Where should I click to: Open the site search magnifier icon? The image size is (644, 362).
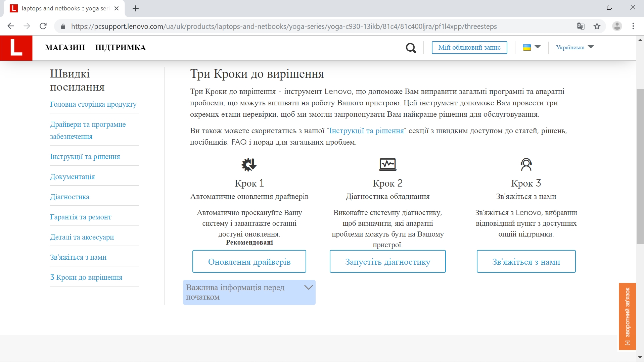coord(411,48)
